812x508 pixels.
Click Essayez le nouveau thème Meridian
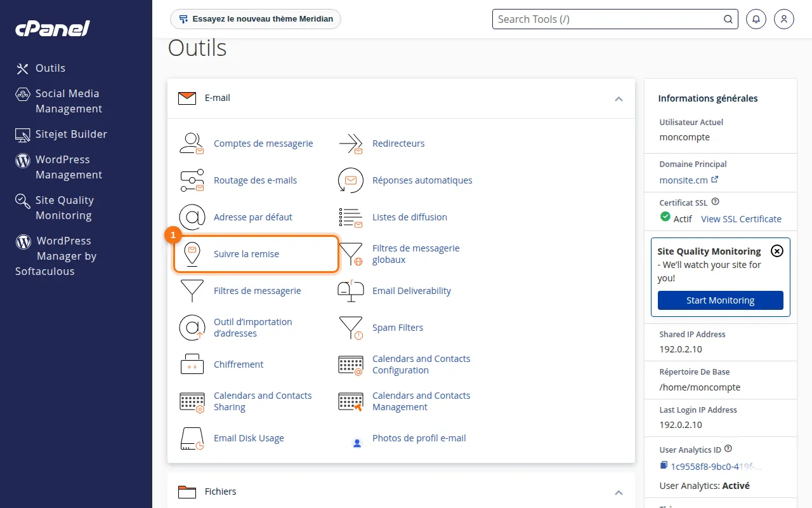point(256,19)
